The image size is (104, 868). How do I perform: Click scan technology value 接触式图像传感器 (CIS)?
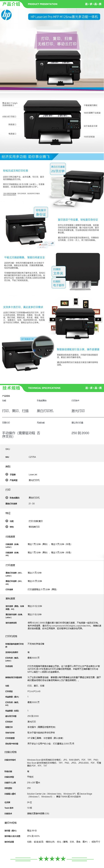(x=38, y=814)
